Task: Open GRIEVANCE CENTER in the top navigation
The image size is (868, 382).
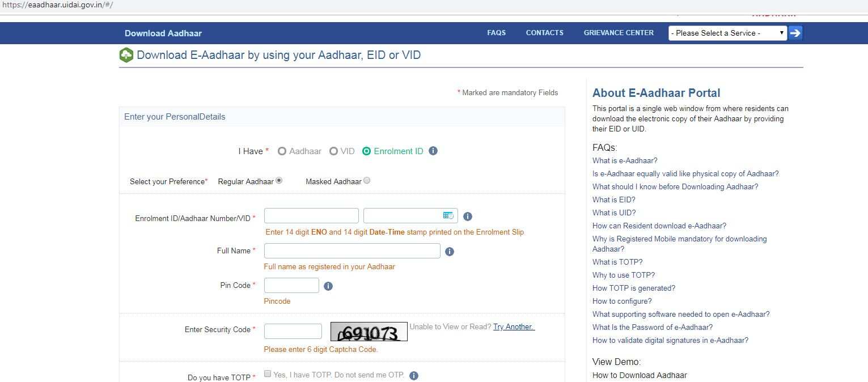Action: click(619, 33)
